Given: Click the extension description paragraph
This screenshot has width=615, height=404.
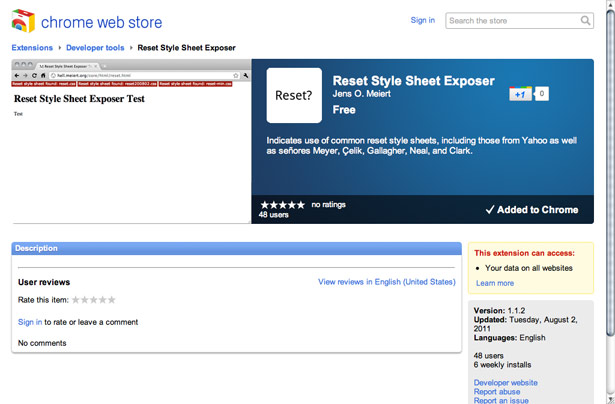Looking at the screenshot, I should pos(422,146).
